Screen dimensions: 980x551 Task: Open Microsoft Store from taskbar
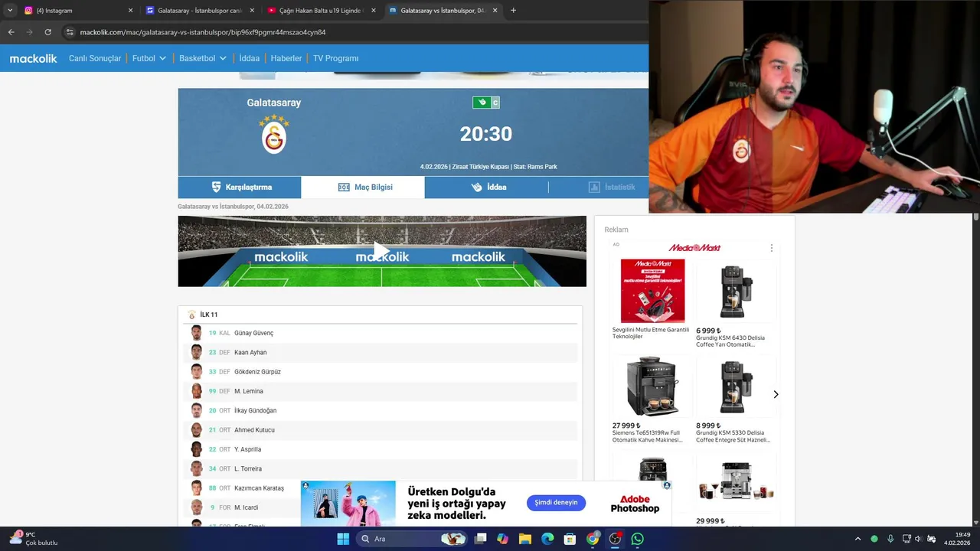[x=570, y=539]
